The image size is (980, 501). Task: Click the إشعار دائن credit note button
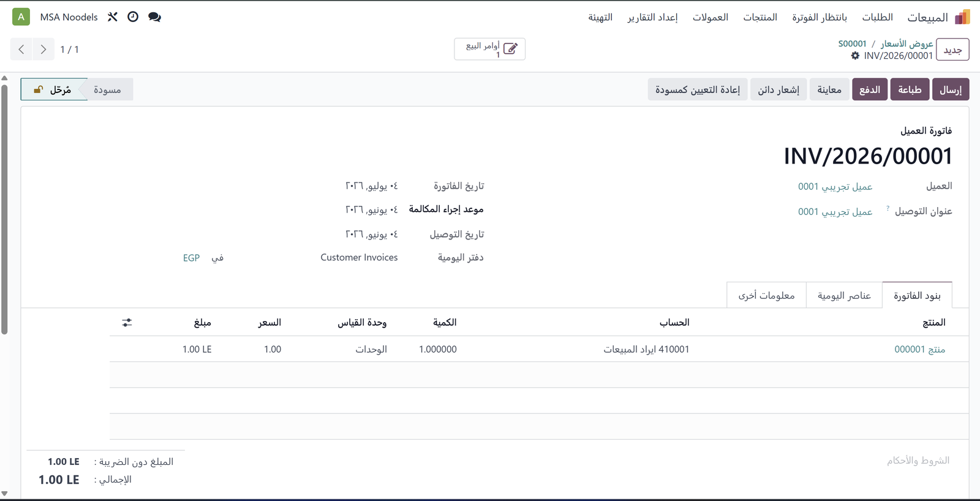coord(778,89)
